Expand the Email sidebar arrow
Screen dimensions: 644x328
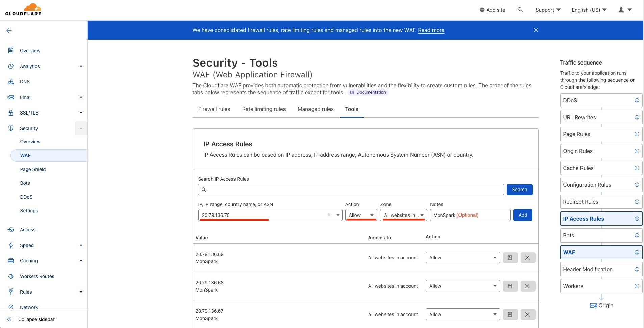point(81,97)
